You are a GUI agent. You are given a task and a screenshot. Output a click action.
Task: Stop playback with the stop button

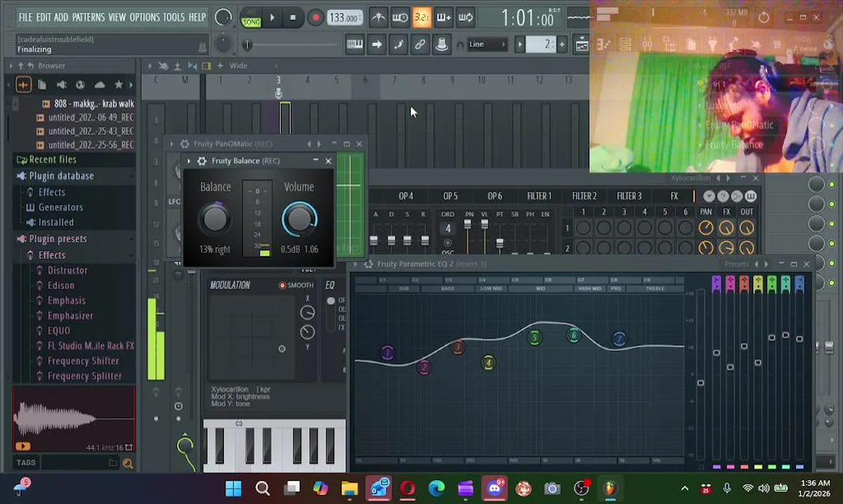point(293,17)
